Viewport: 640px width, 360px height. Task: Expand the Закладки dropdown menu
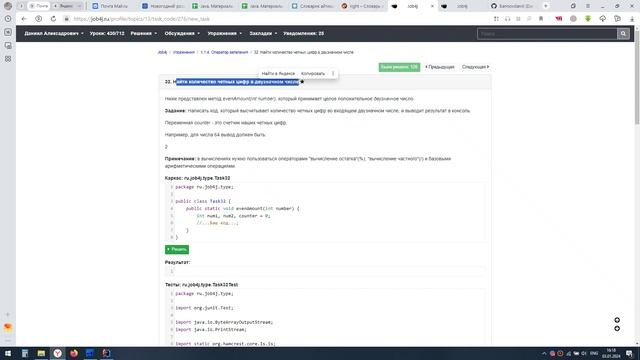pos(263,33)
